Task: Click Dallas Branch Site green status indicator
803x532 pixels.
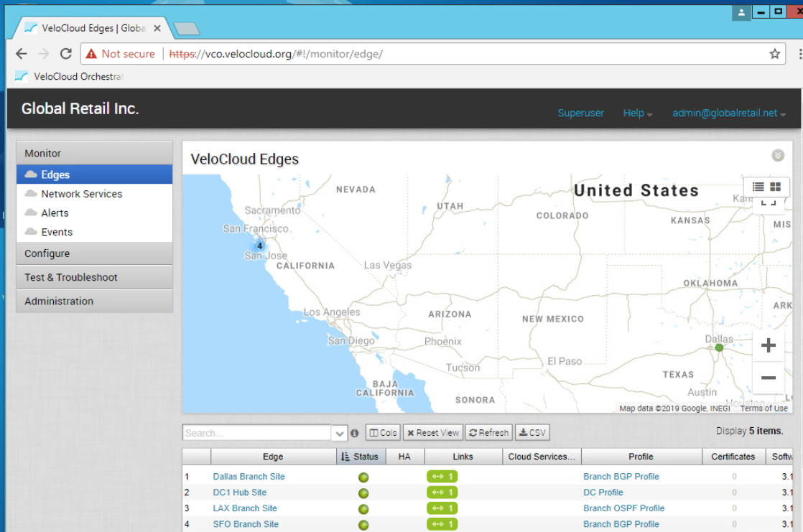Action: click(363, 477)
